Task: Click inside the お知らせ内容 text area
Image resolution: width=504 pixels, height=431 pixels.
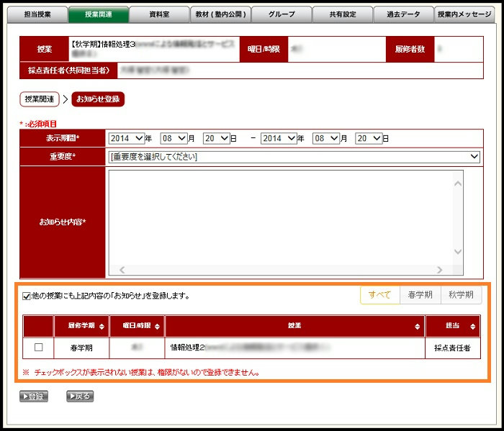Action: pyautogui.click(x=281, y=216)
